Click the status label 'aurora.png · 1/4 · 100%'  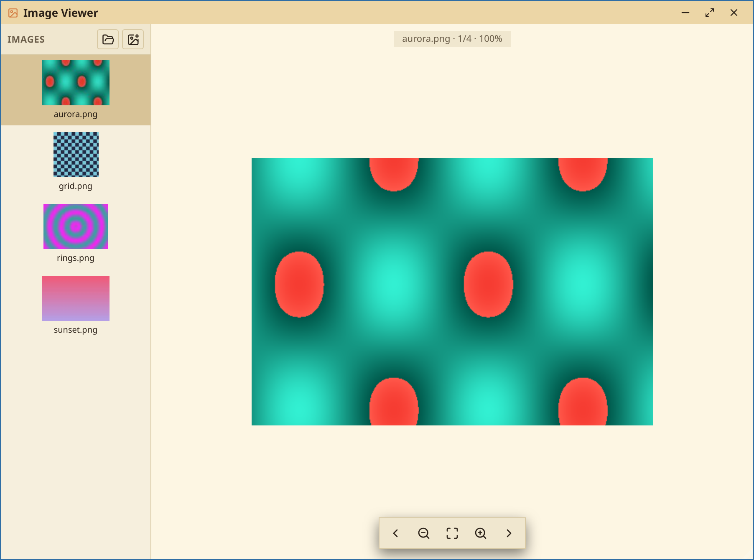click(x=452, y=39)
